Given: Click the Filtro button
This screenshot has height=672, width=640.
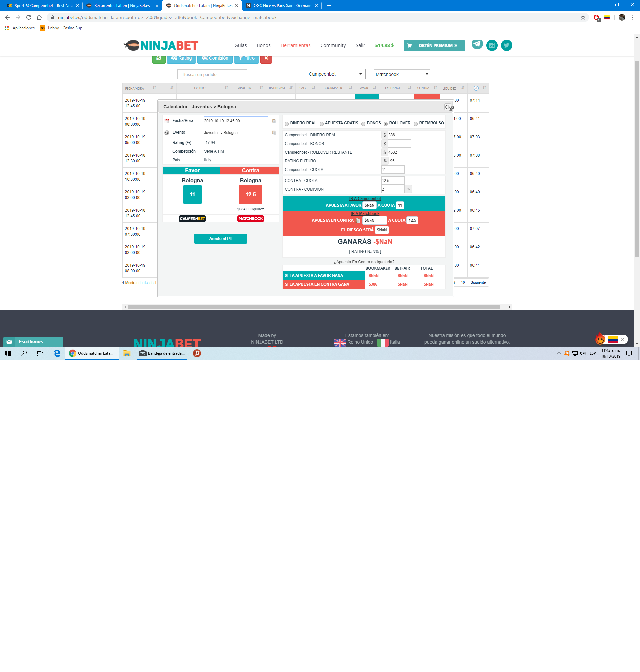Looking at the screenshot, I should click(x=246, y=59).
